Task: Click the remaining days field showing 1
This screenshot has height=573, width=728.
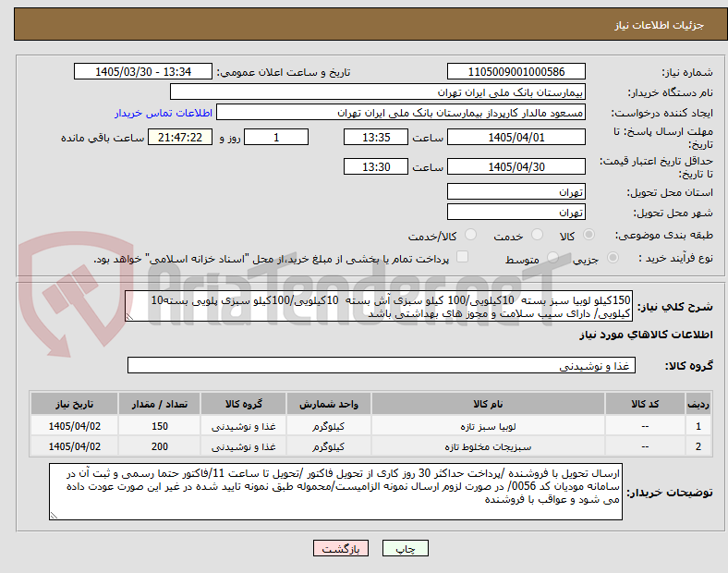Action: (276, 137)
